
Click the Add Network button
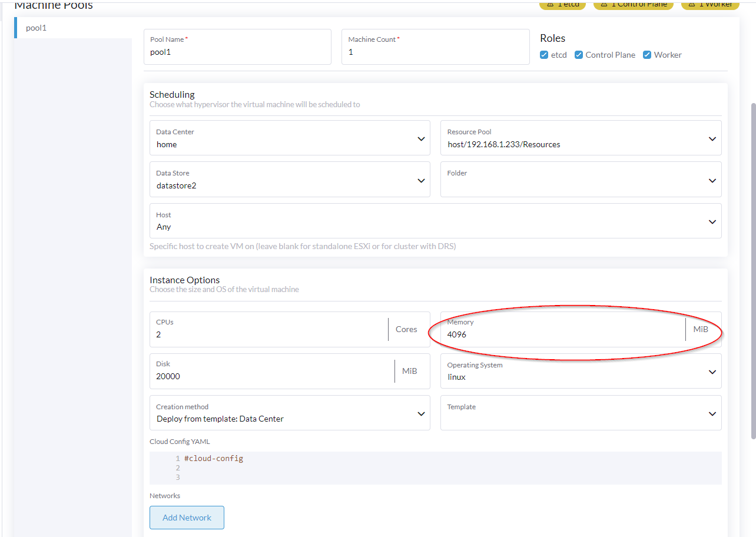[187, 517]
